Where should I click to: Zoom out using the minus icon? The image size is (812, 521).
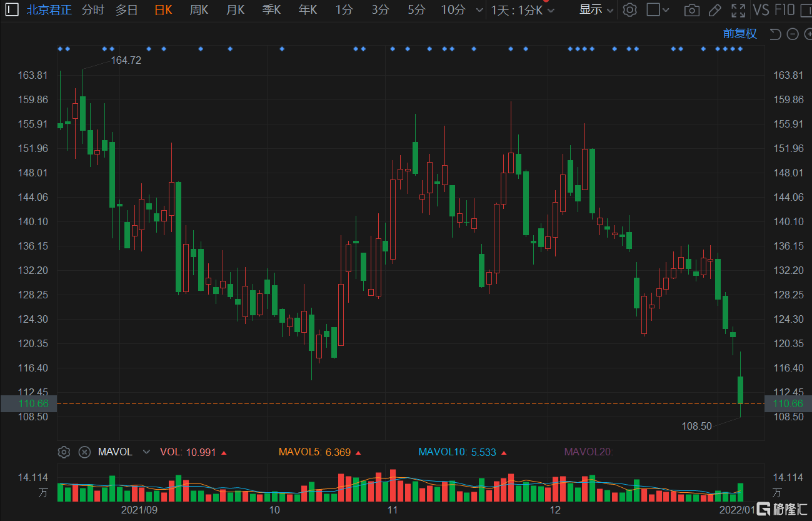(x=792, y=34)
